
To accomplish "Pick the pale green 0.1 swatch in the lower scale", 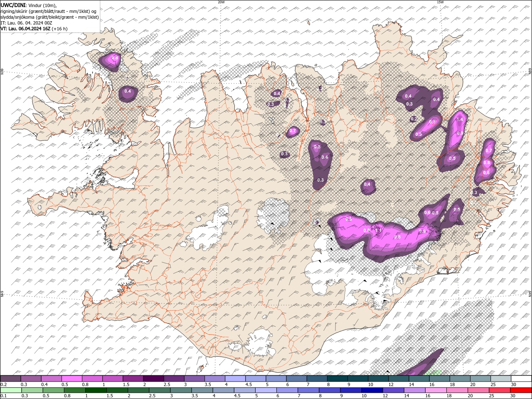I will tap(11, 390).
